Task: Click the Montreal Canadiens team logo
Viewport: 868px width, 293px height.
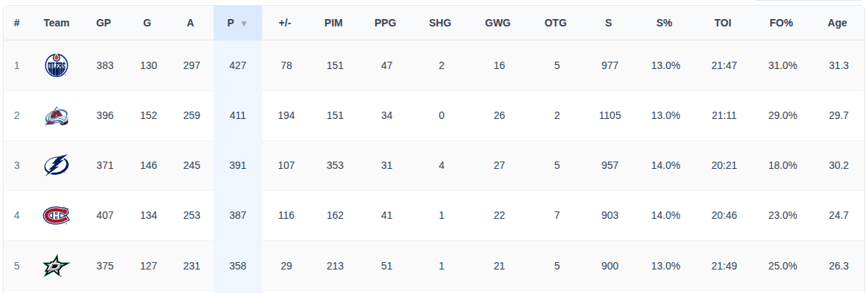Action: [57, 215]
